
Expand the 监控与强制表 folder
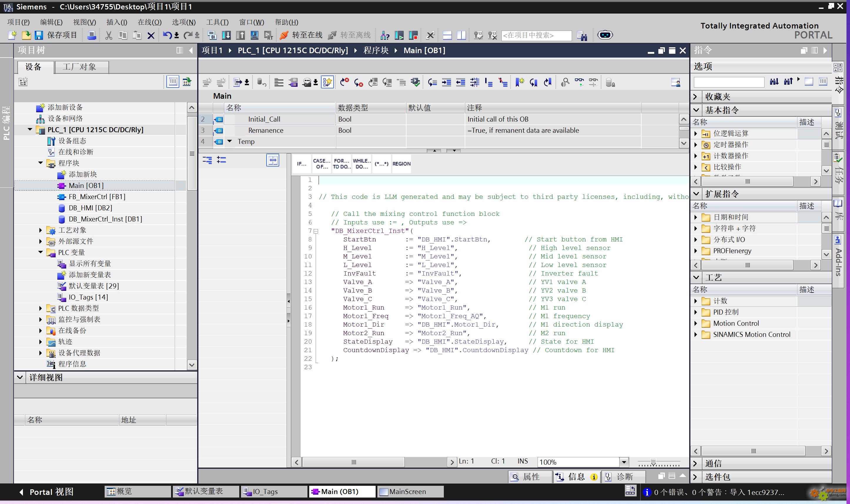[x=41, y=320]
